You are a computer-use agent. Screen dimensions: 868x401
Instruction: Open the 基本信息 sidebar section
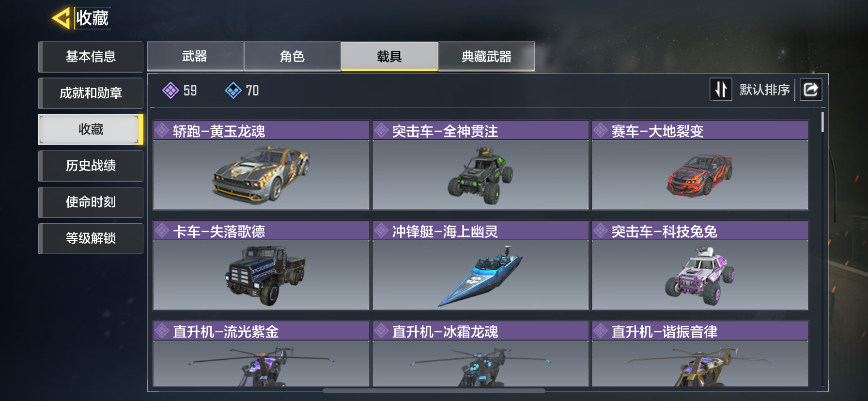pyautogui.click(x=91, y=57)
